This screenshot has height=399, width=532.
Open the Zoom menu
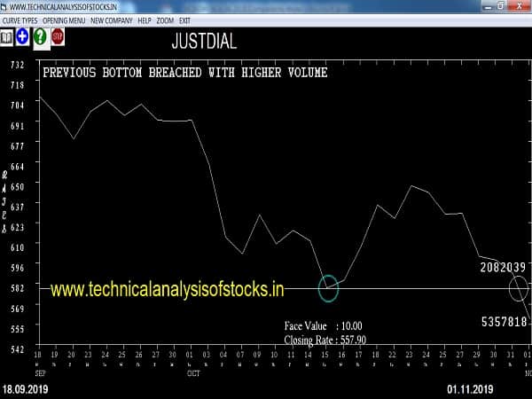click(165, 20)
